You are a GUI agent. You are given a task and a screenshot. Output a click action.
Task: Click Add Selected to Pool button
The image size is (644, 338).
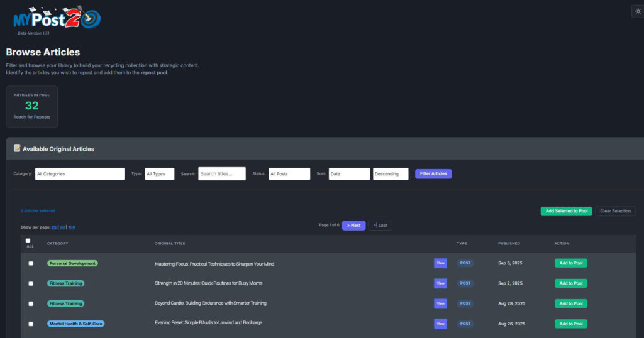click(x=566, y=211)
